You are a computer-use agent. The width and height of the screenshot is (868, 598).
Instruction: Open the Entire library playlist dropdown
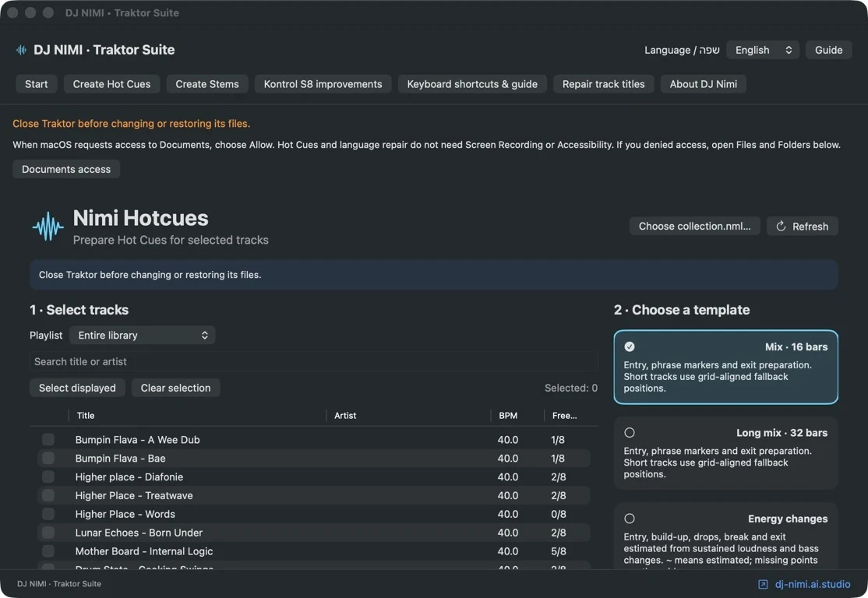point(143,336)
